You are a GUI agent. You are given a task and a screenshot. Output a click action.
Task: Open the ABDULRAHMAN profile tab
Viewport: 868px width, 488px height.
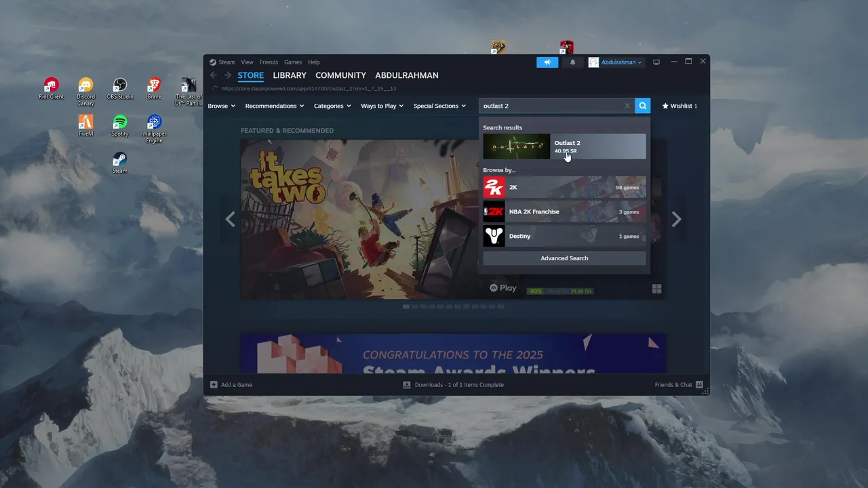(x=407, y=75)
